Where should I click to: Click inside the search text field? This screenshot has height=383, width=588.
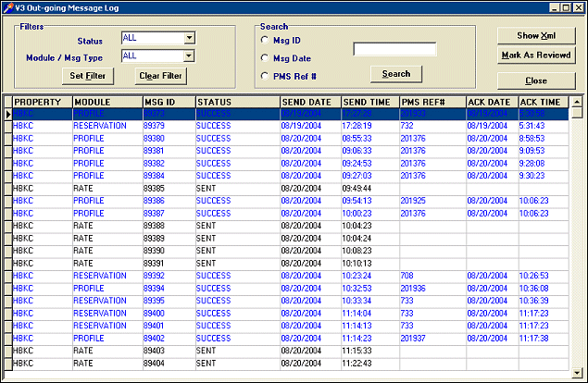(394, 49)
